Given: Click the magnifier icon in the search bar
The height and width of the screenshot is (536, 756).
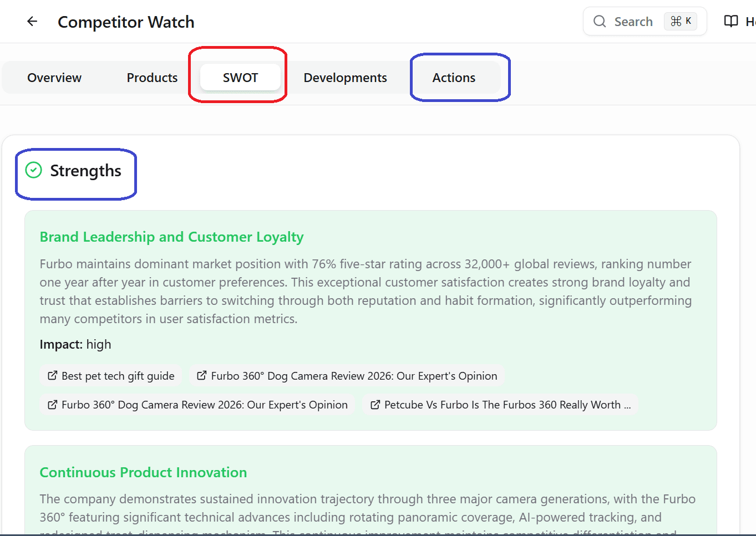Looking at the screenshot, I should pyautogui.click(x=600, y=21).
